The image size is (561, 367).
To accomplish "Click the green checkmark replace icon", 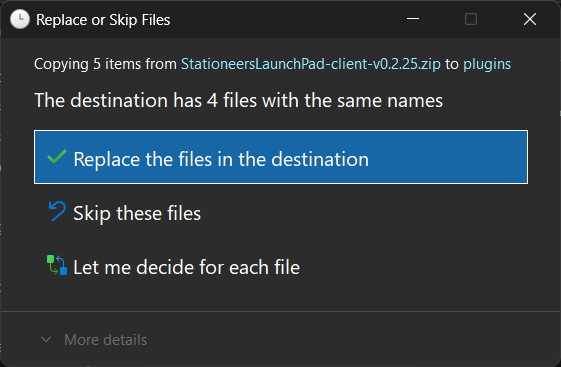I will pyautogui.click(x=57, y=157).
